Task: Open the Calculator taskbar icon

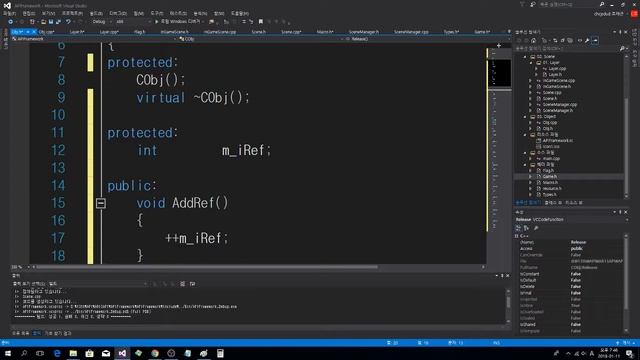Action: (x=220, y=353)
